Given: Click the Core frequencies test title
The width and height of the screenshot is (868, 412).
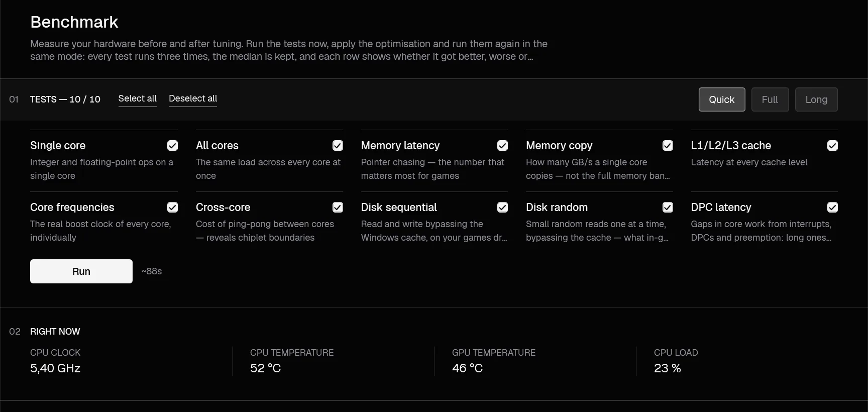Looking at the screenshot, I should pyautogui.click(x=72, y=208).
